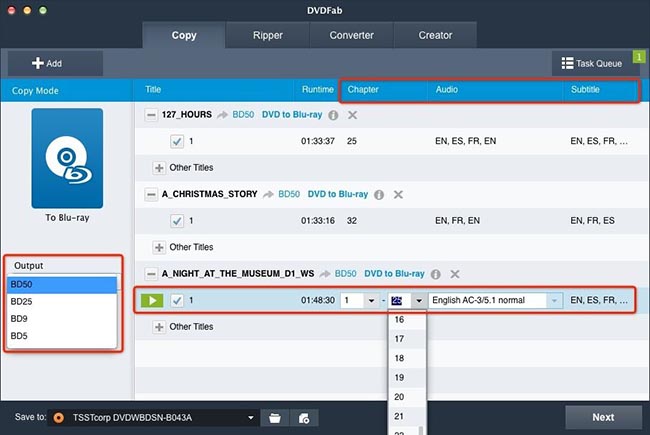The image size is (650, 435).
Task: Remove the A_CHRISTMAS_STORY source
Action: click(398, 194)
